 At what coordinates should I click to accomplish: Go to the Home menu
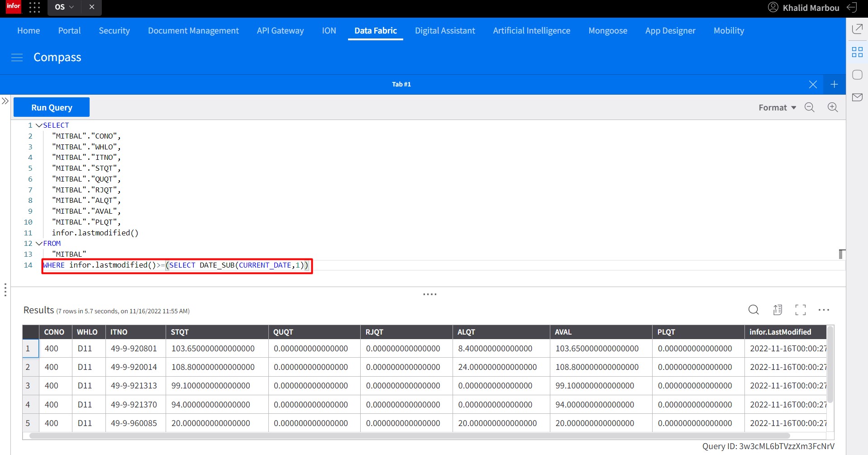pyautogui.click(x=29, y=30)
